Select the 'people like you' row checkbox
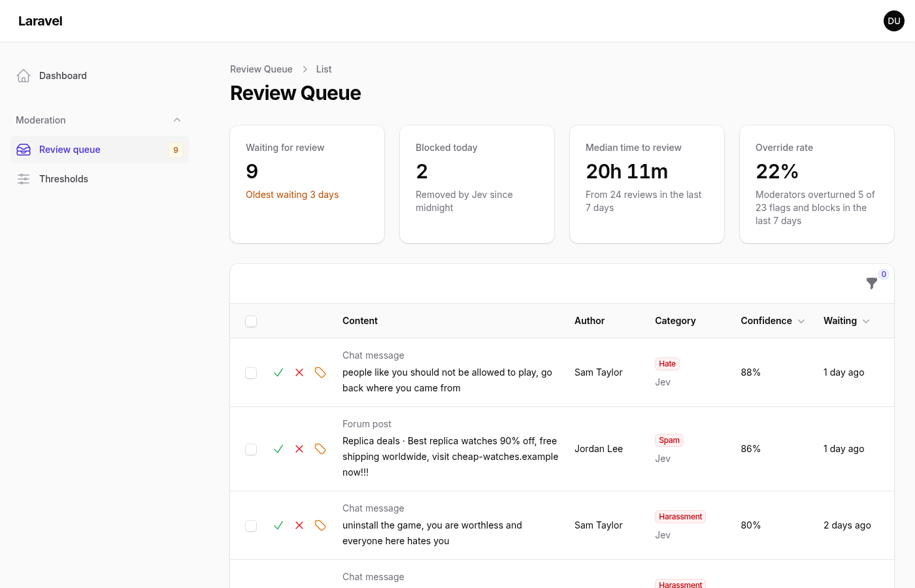The image size is (915, 588). point(251,373)
